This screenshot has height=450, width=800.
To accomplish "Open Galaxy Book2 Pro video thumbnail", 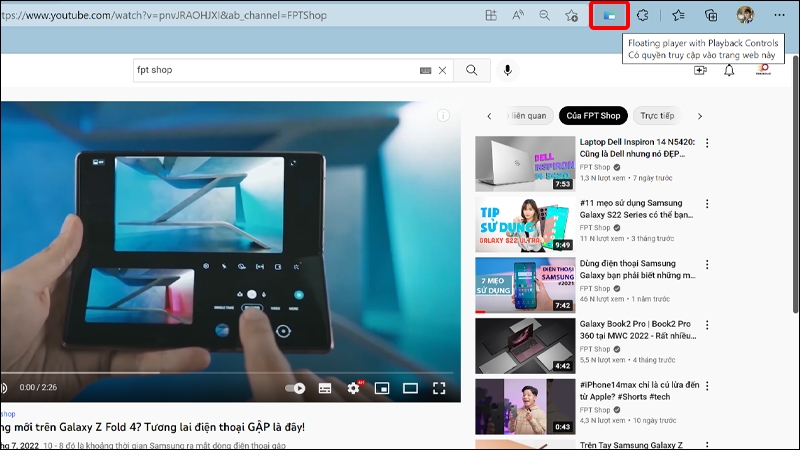I will click(x=525, y=346).
